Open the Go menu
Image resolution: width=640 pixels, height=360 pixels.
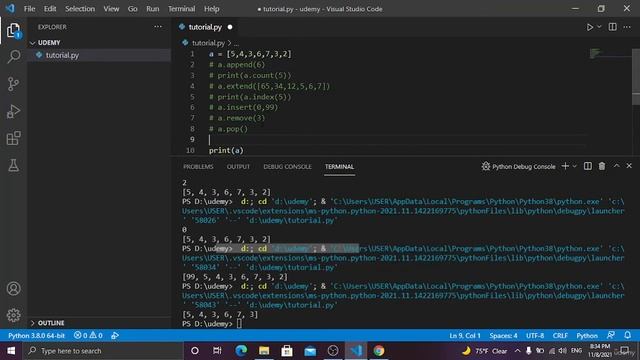(133, 9)
